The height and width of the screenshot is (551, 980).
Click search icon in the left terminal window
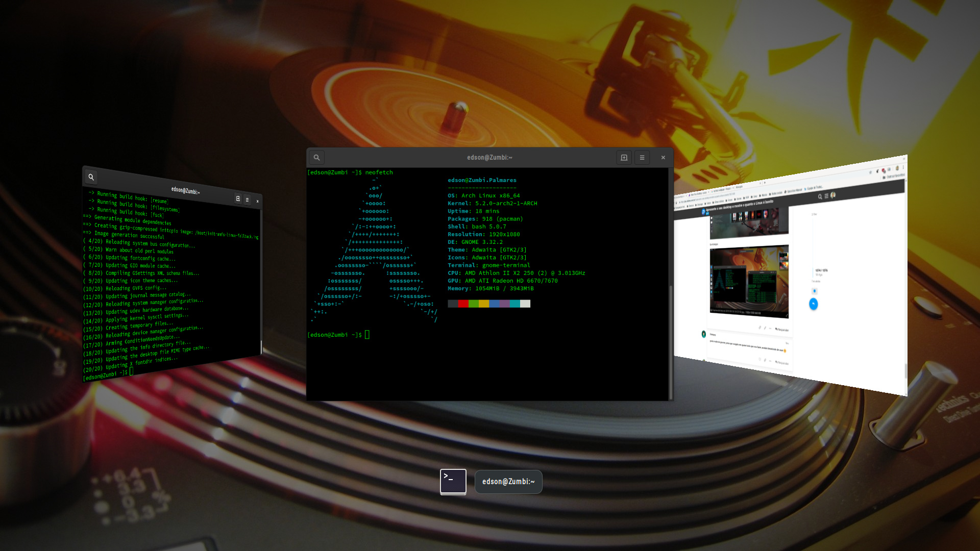click(x=91, y=177)
